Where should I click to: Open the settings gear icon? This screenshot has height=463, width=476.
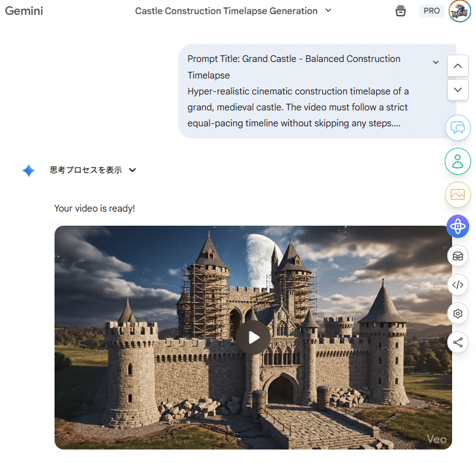[x=458, y=313]
